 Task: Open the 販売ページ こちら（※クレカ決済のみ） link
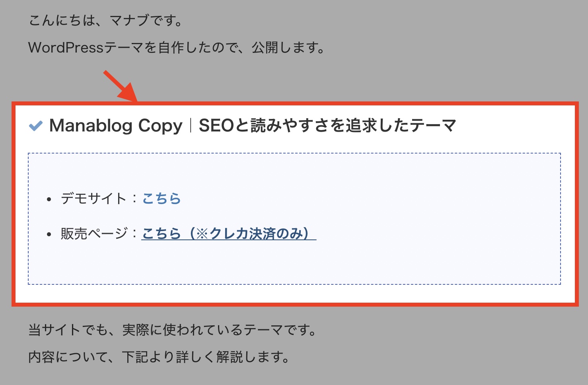(x=229, y=233)
